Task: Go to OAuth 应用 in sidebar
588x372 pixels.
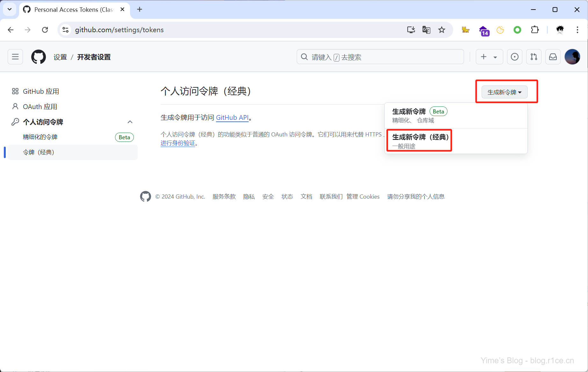Action: pos(40,107)
